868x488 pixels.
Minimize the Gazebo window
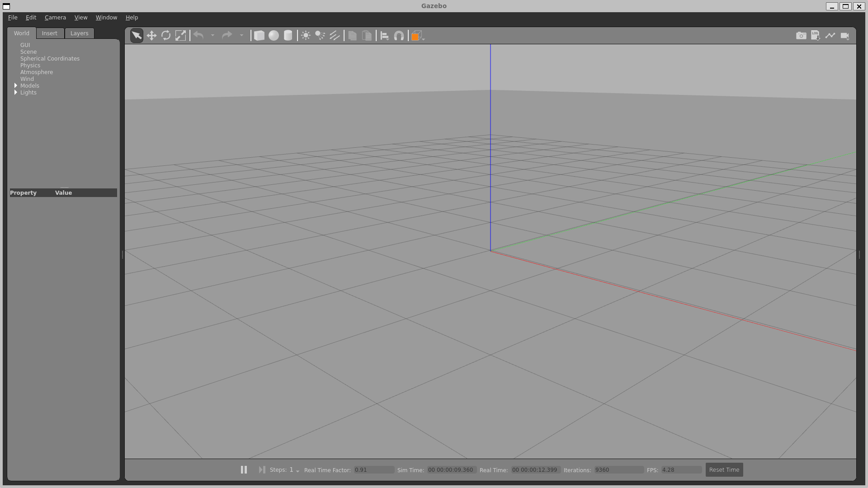pos(832,6)
